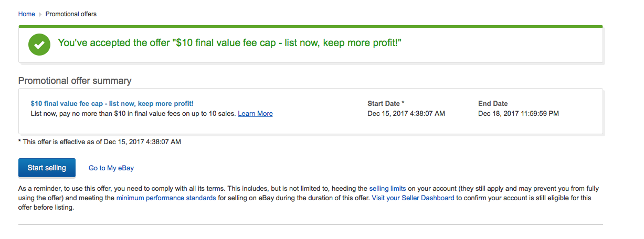Select the Dec 18, 2017 end date value
The height and width of the screenshot is (239, 644).
point(519,114)
